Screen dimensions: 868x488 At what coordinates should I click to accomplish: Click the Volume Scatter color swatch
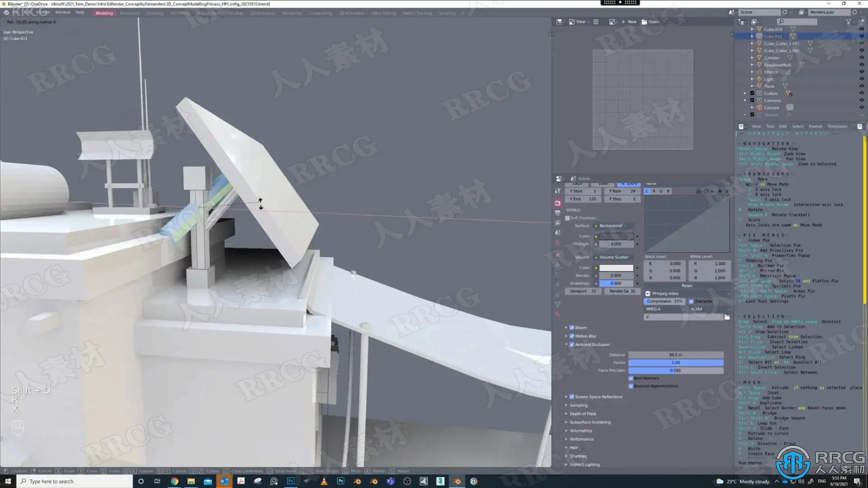pos(616,268)
